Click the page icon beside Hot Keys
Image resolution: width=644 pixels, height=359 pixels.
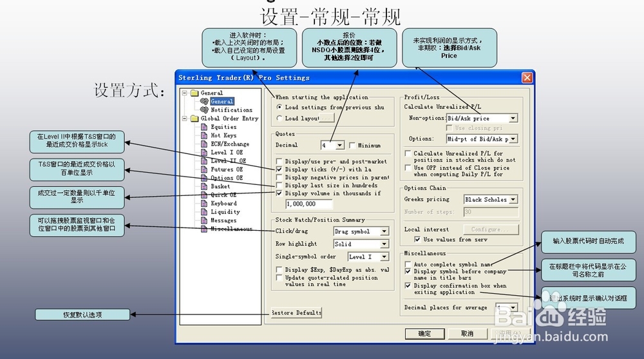click(204, 135)
